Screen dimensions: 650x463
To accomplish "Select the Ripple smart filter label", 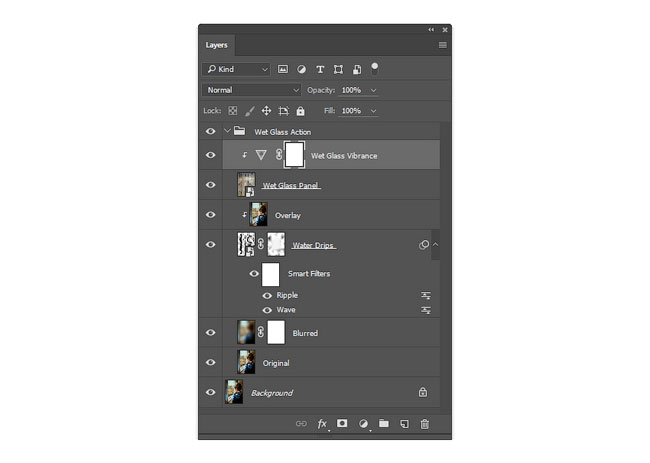I will point(287,295).
